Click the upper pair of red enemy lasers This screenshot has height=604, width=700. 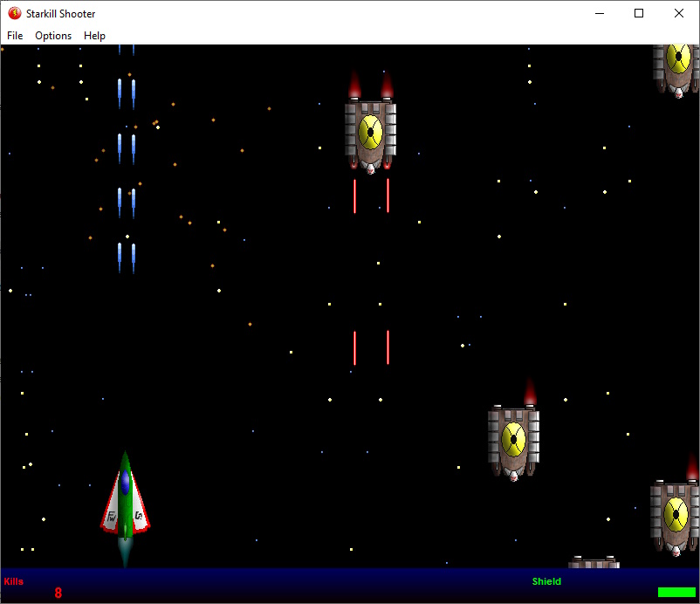point(371,196)
